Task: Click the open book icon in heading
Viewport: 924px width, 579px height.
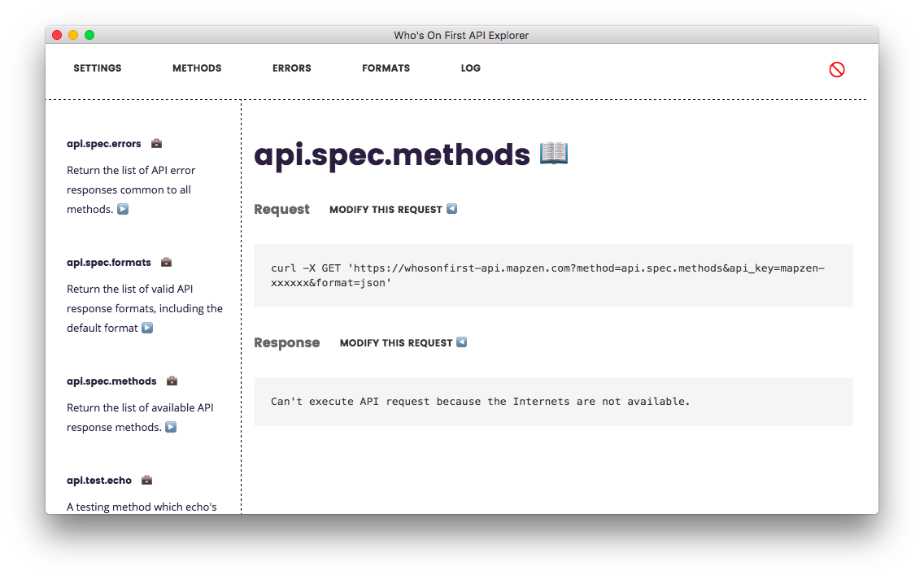Action: pyautogui.click(x=554, y=153)
